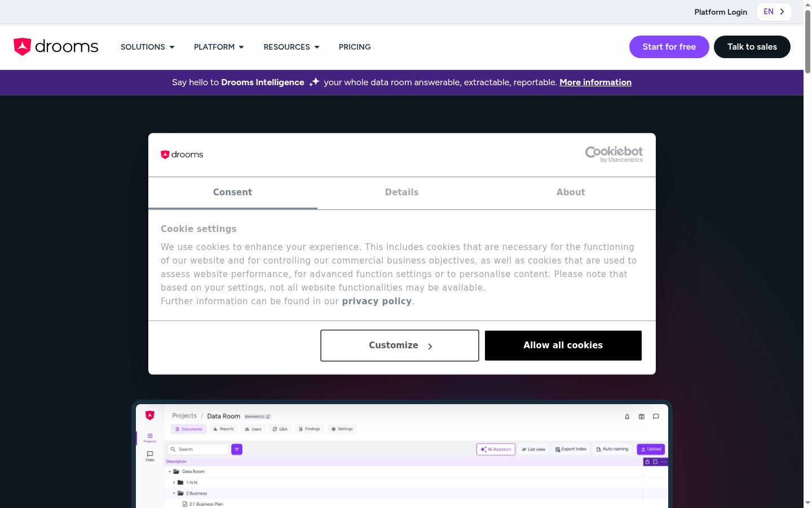The height and width of the screenshot is (508, 812).
Task: Click the Start for free button
Action: [669, 47]
